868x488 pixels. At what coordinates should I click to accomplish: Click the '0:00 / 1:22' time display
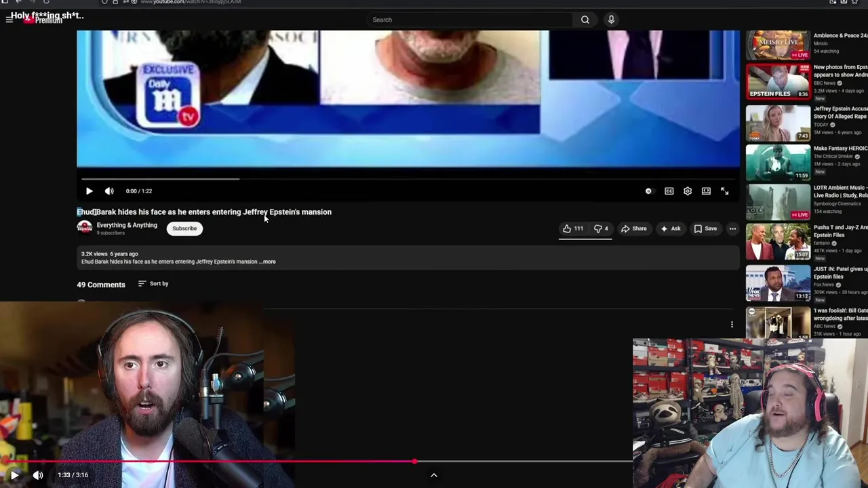139,191
